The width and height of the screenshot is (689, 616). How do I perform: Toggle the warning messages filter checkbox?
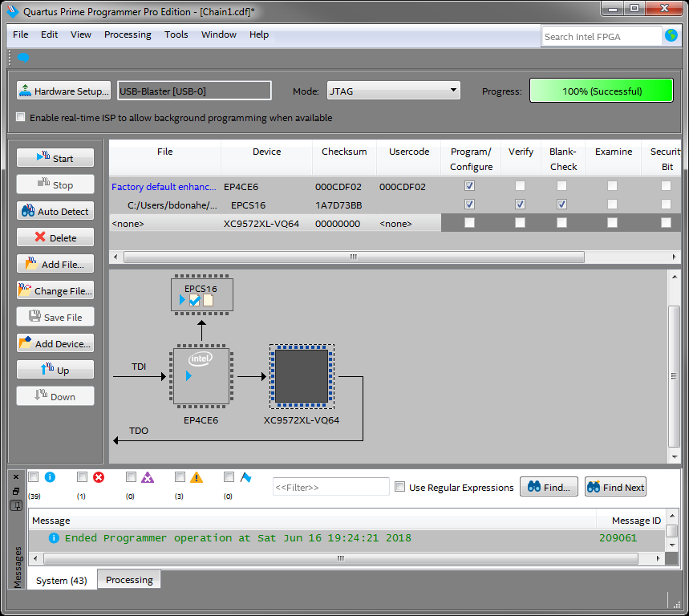(180, 476)
